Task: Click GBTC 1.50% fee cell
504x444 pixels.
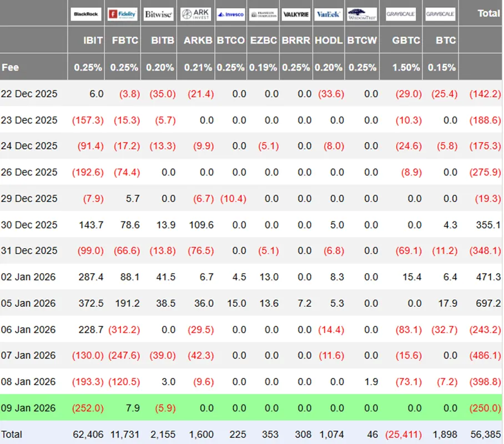Action: pyautogui.click(x=406, y=67)
